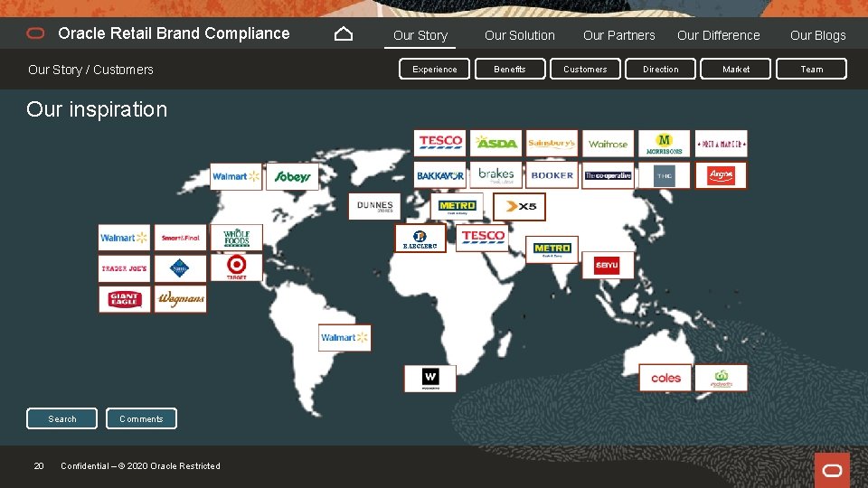Image resolution: width=868 pixels, height=488 pixels.
Task: Open the Our Story tab
Action: pyautogui.click(x=420, y=35)
